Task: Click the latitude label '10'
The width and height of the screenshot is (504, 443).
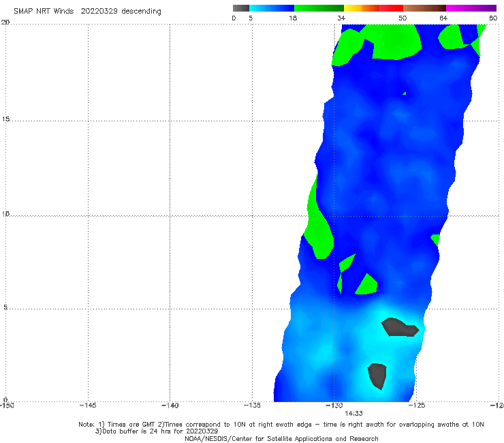Action: tap(5, 213)
